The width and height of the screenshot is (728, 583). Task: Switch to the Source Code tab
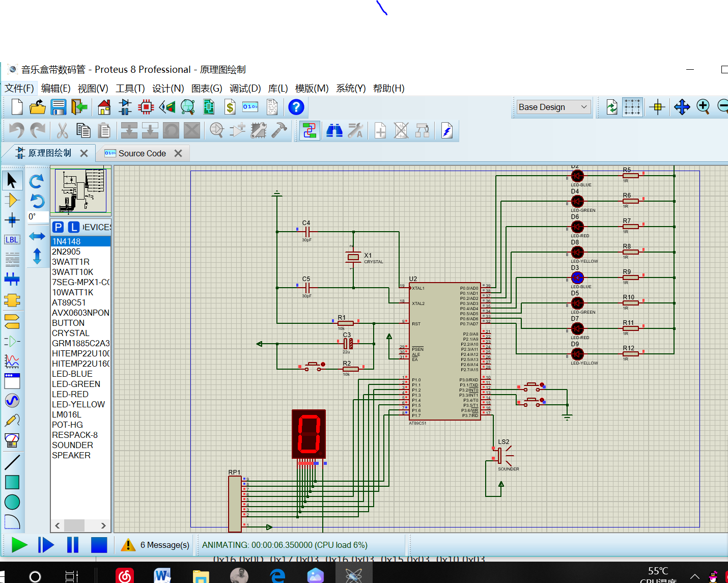[142, 153]
